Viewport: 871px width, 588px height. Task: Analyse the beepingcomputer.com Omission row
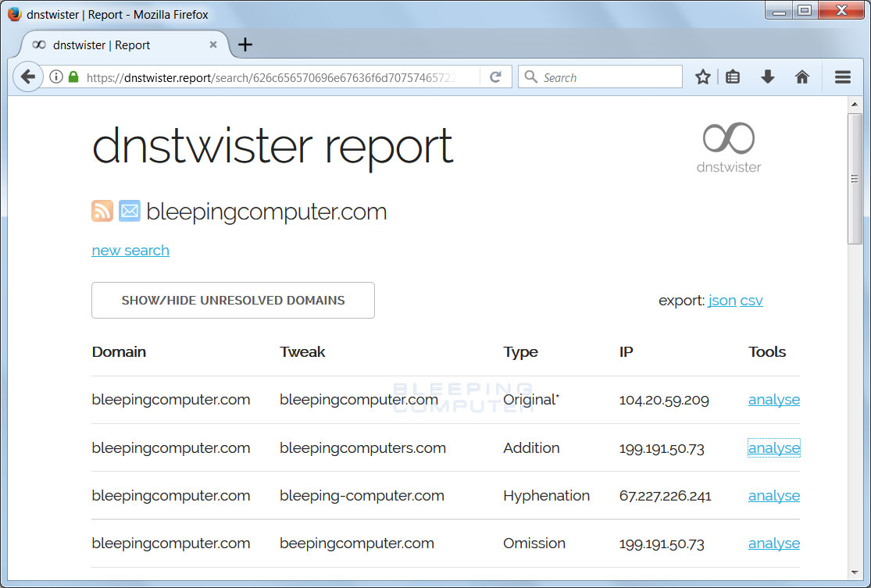(774, 543)
